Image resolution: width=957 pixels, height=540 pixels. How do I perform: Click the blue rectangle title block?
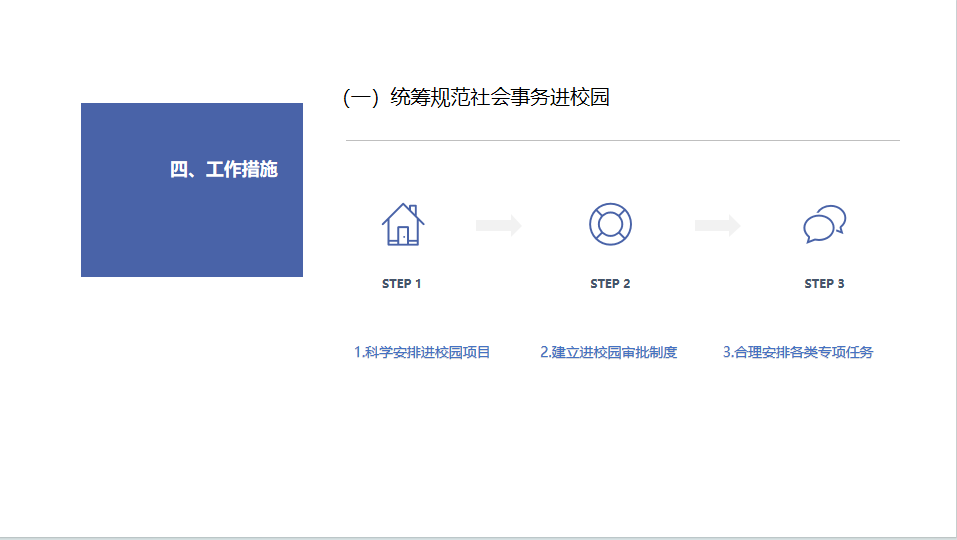click(x=192, y=190)
